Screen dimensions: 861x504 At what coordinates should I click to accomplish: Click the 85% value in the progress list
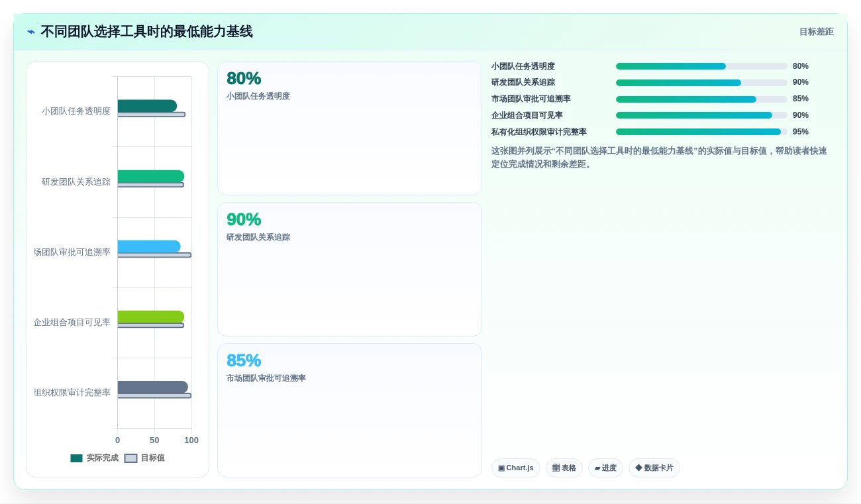[x=801, y=99]
